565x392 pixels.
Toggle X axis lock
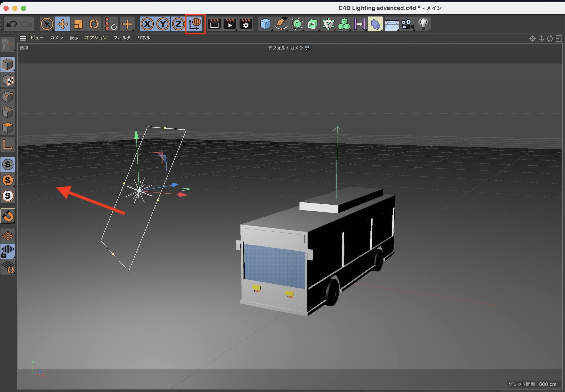click(x=147, y=24)
